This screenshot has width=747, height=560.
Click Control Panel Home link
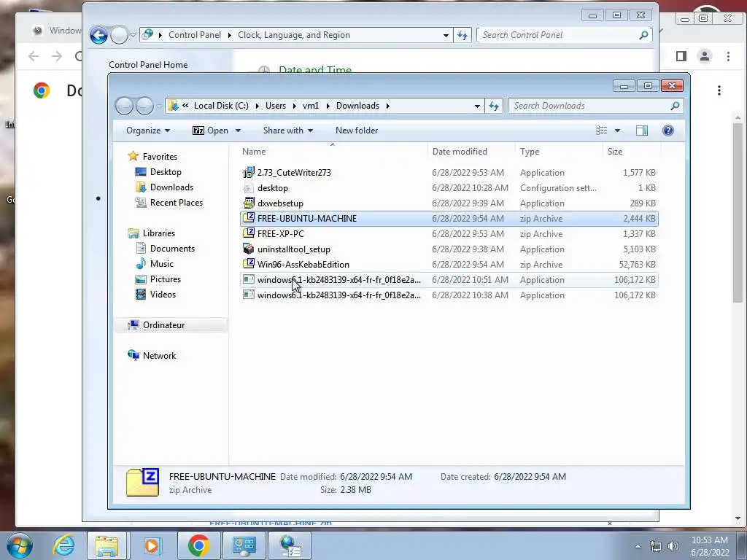click(x=148, y=65)
